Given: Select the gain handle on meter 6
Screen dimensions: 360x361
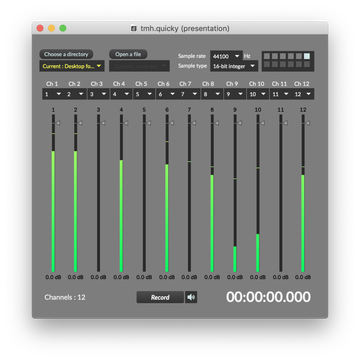Looking at the screenshot, I should click(x=172, y=123).
